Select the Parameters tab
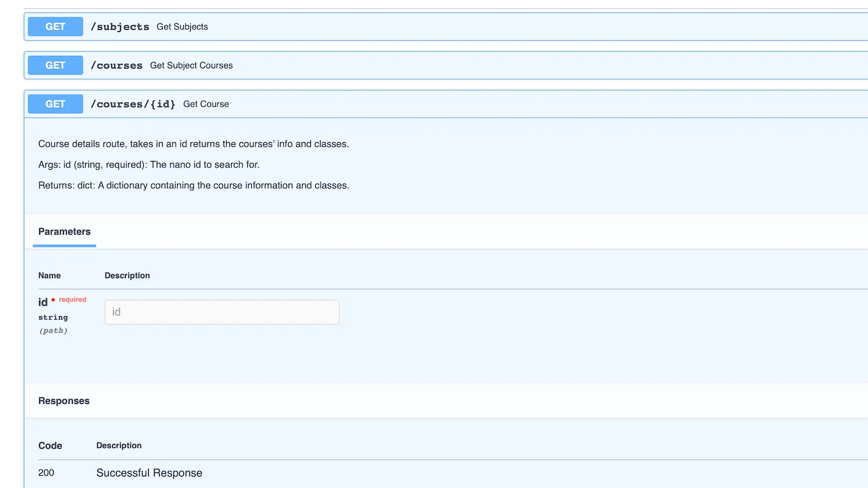 [x=65, y=232]
